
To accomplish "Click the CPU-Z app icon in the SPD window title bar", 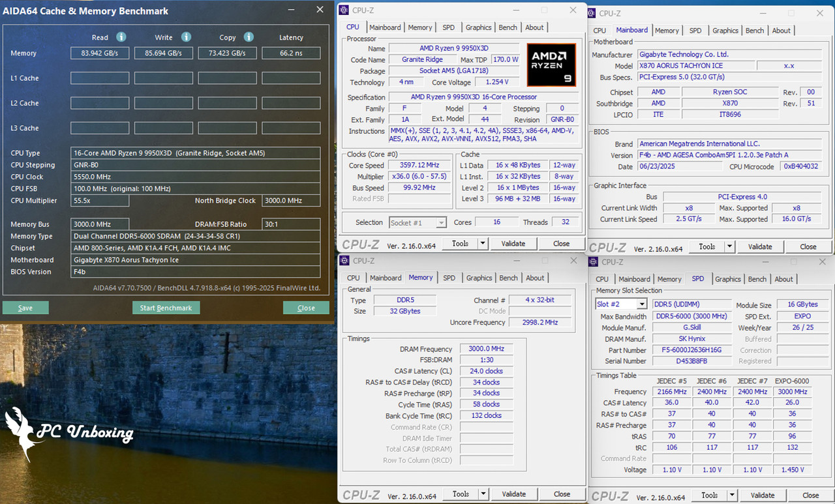I will pyautogui.click(x=593, y=261).
